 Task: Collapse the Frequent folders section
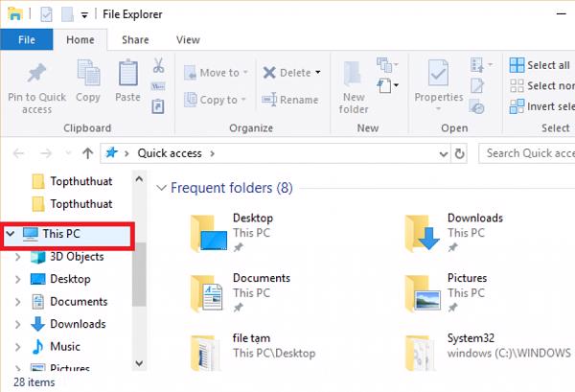tap(161, 188)
